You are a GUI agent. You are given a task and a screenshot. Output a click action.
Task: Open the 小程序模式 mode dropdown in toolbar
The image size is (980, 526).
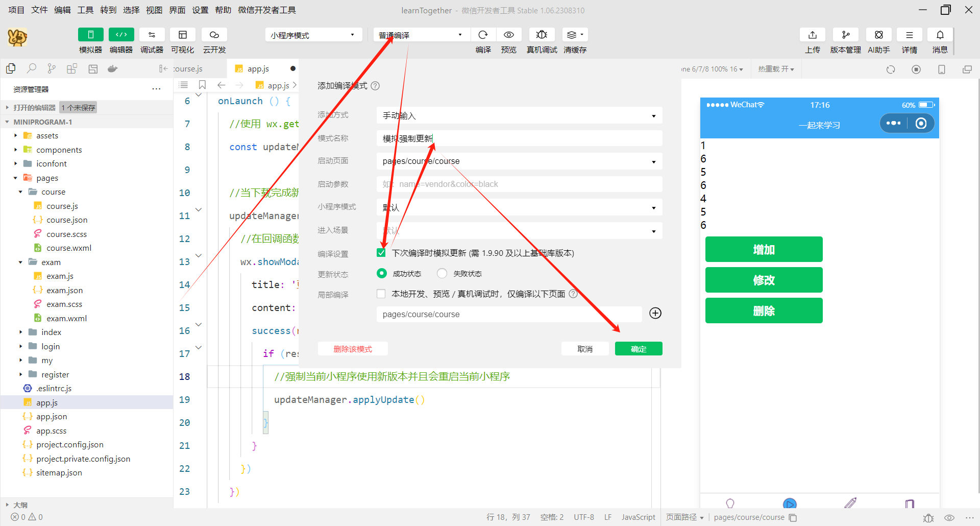point(313,35)
